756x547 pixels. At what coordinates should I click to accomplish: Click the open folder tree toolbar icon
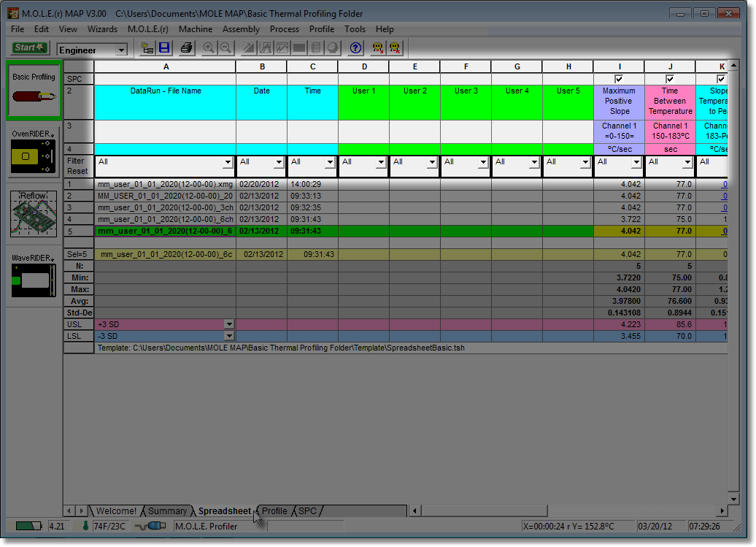point(147,47)
